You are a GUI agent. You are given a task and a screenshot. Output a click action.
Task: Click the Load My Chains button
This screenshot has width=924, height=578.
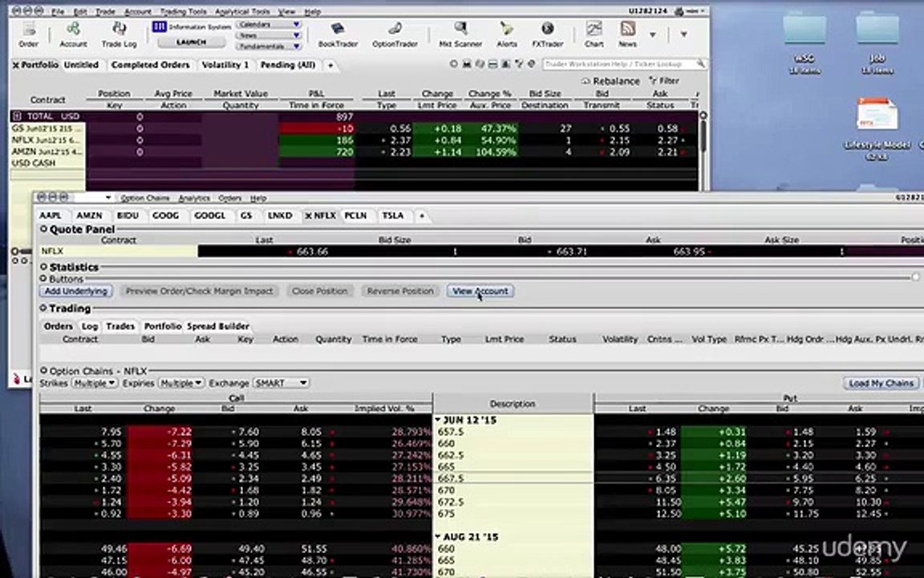coord(881,384)
